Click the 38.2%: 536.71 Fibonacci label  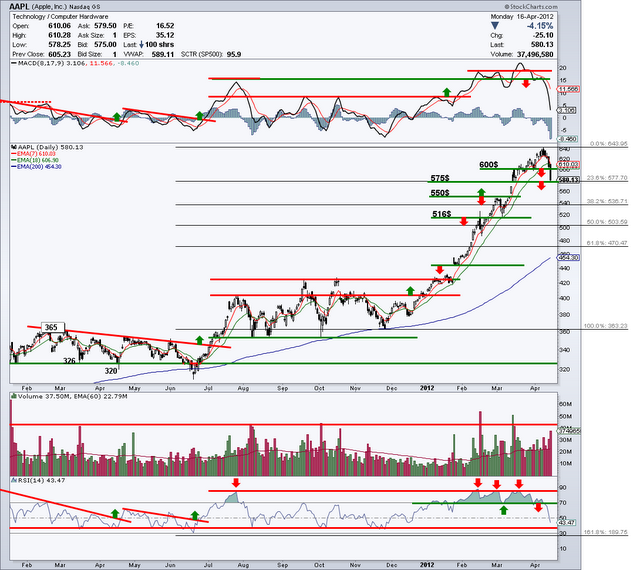click(607, 201)
